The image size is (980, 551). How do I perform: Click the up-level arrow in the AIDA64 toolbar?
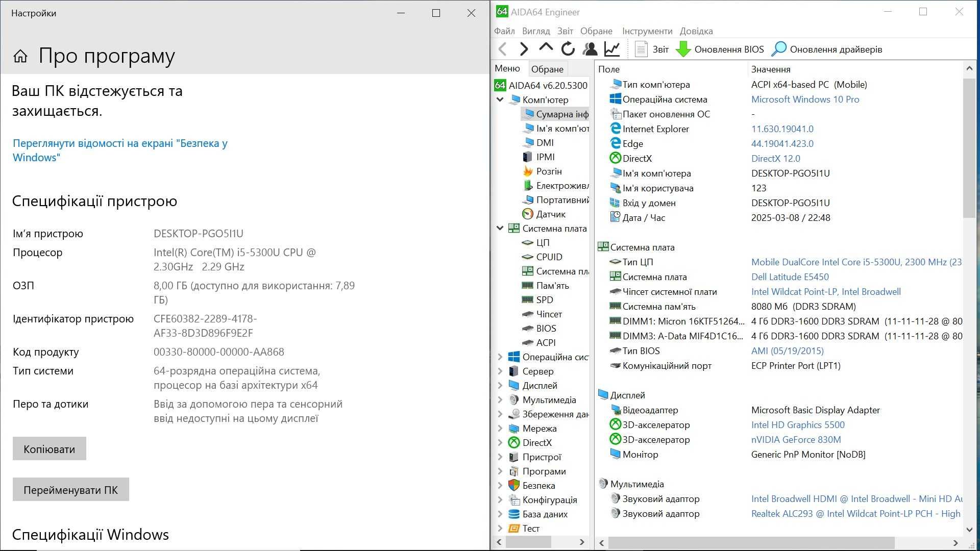pos(546,48)
